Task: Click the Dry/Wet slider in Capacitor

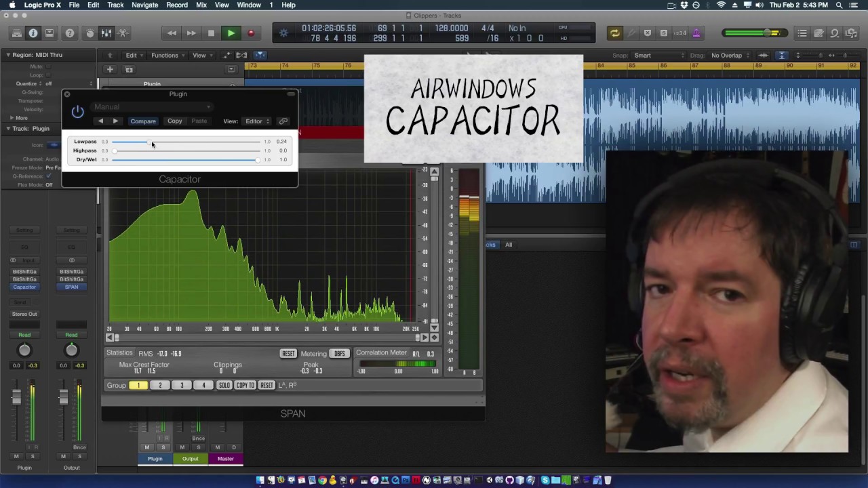Action: point(186,159)
